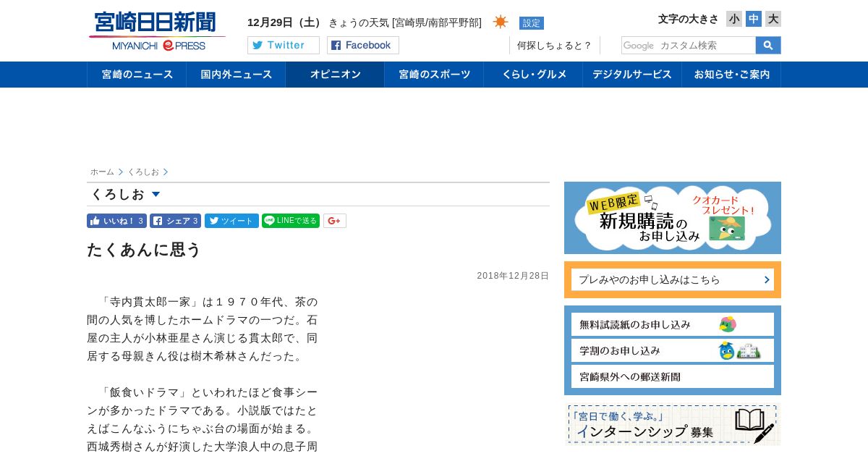
Task: Open the インターンシップ募集 banner
Action: tap(673, 424)
